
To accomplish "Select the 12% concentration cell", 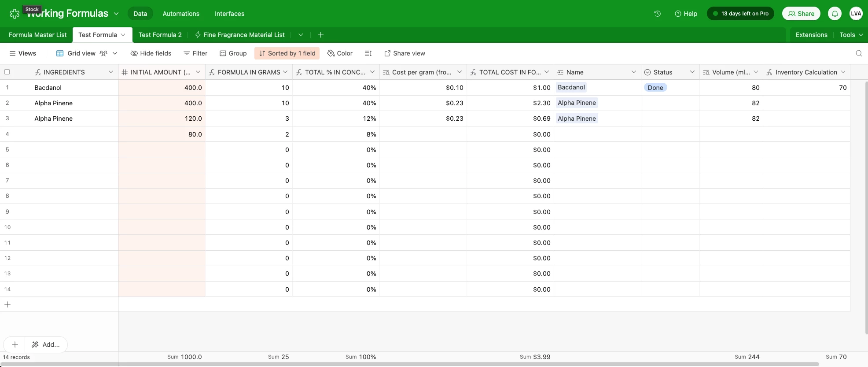I will (x=336, y=119).
